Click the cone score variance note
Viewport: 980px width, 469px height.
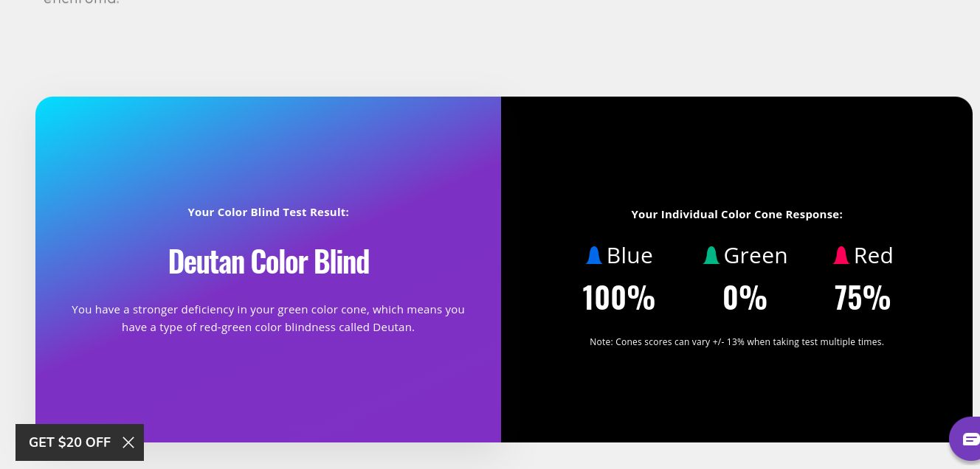tap(736, 342)
